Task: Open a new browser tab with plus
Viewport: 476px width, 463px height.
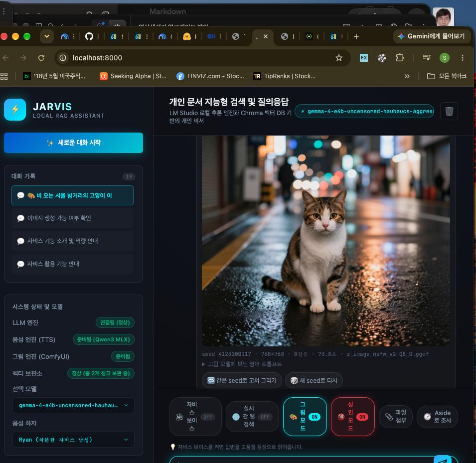Action: pyautogui.click(x=356, y=36)
